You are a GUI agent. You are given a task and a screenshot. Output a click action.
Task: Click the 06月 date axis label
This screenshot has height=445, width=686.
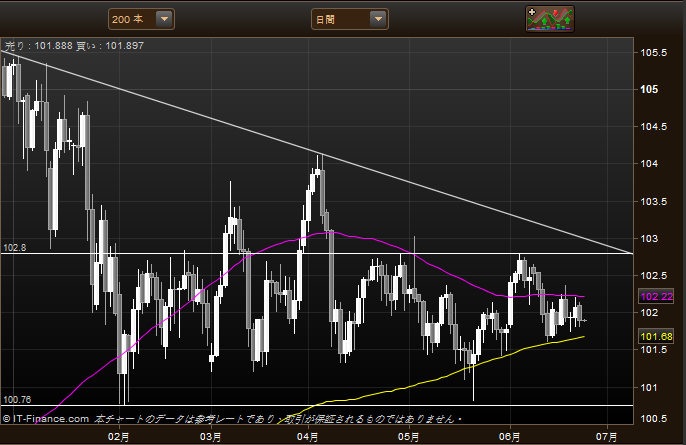coord(510,436)
